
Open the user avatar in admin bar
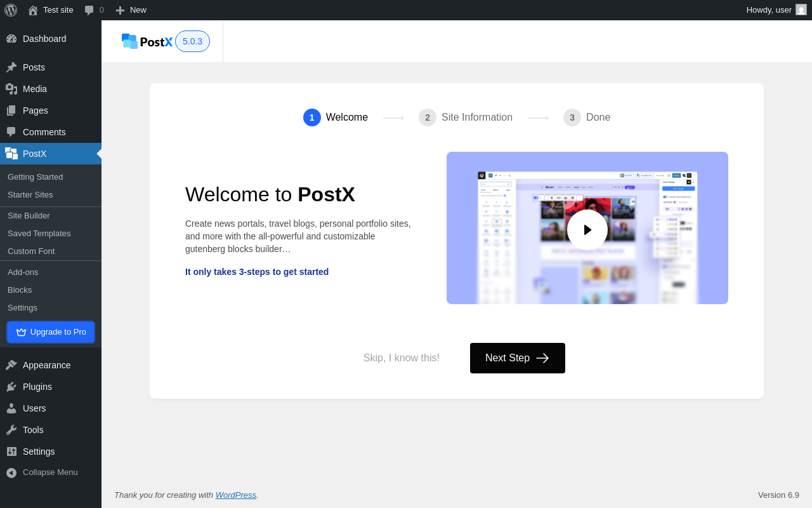[801, 10]
